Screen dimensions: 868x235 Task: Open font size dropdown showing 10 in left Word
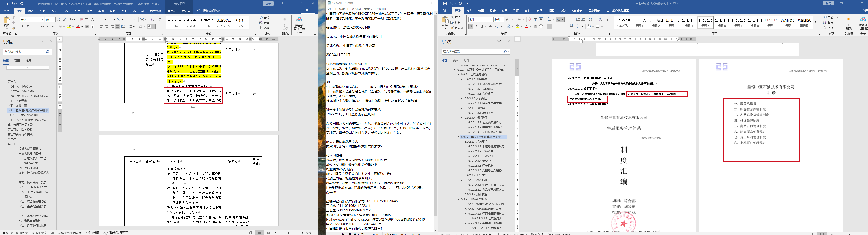(54, 20)
